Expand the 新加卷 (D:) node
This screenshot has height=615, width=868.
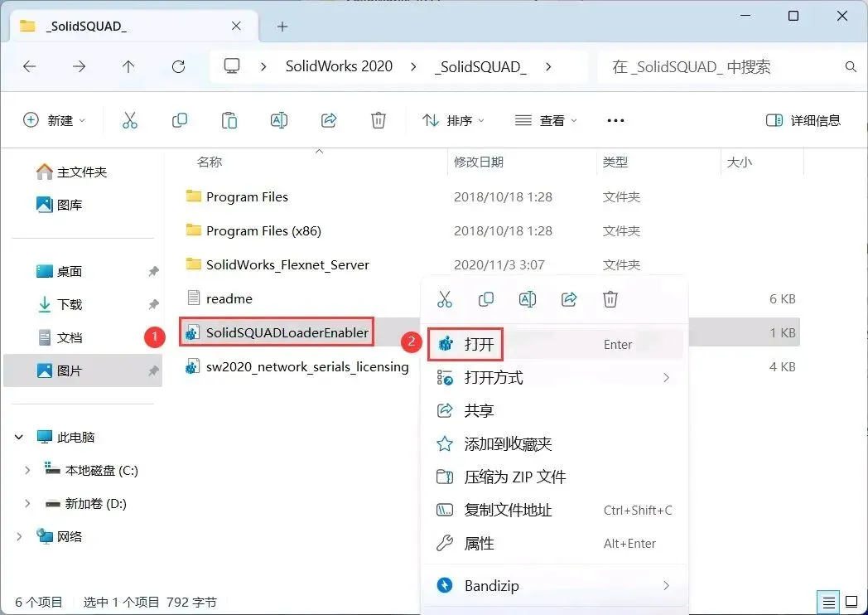(x=27, y=504)
